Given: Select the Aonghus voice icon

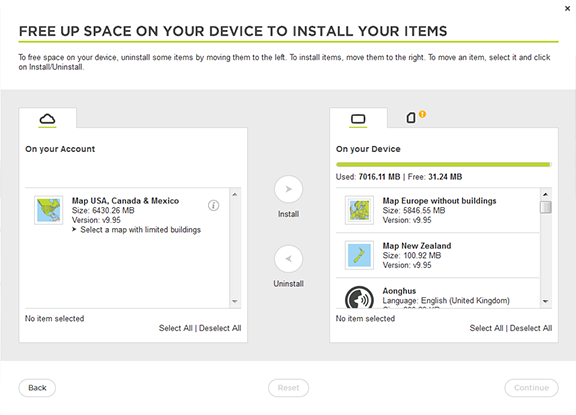Looking at the screenshot, I should (359, 298).
